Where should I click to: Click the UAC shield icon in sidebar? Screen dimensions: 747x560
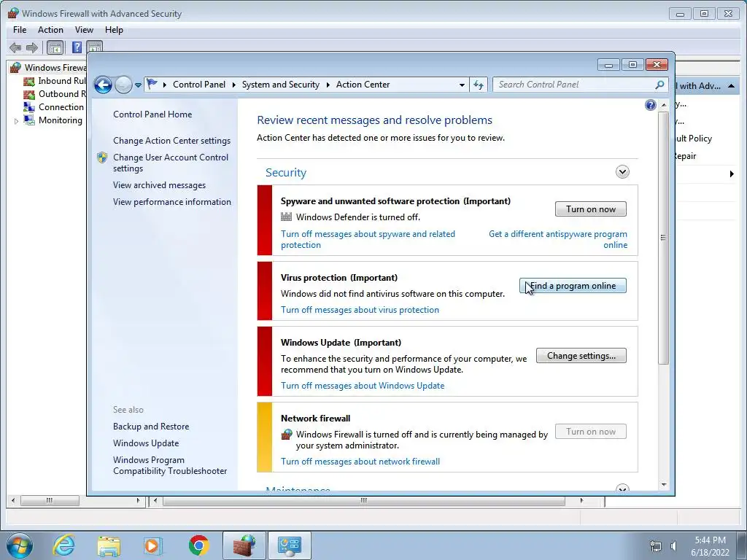point(102,157)
